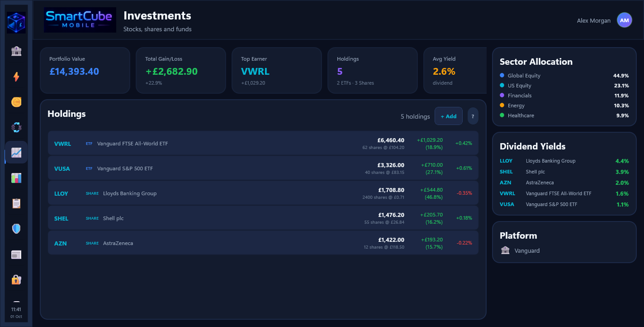Click Shell plc name in Holdings row
Image resolution: width=644 pixels, height=327 pixels.
[x=113, y=218]
